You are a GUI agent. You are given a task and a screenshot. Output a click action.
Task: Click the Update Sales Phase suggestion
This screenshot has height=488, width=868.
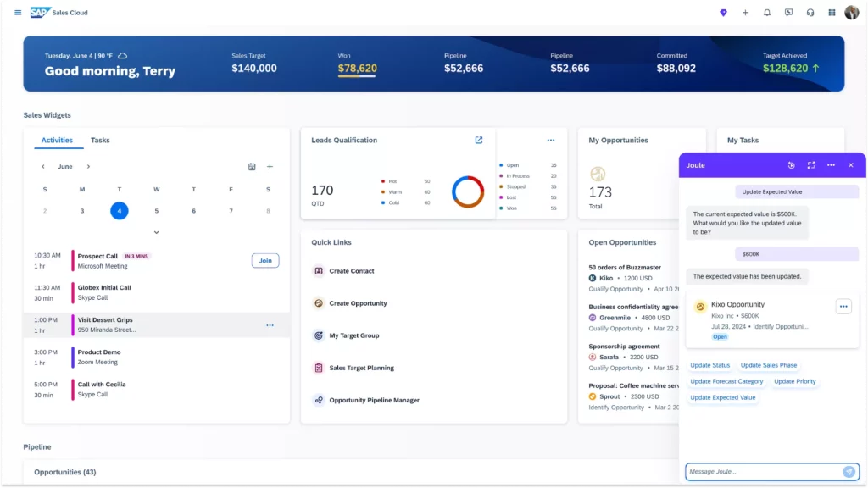768,365
